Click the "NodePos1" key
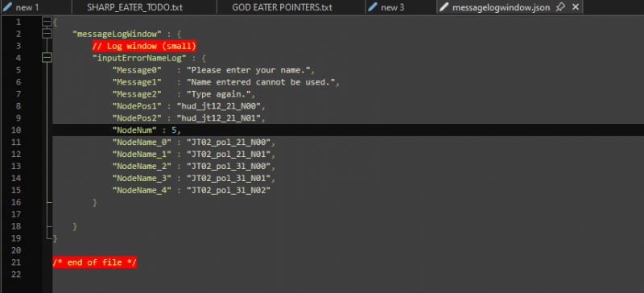The width and height of the screenshot is (644, 293). point(137,106)
